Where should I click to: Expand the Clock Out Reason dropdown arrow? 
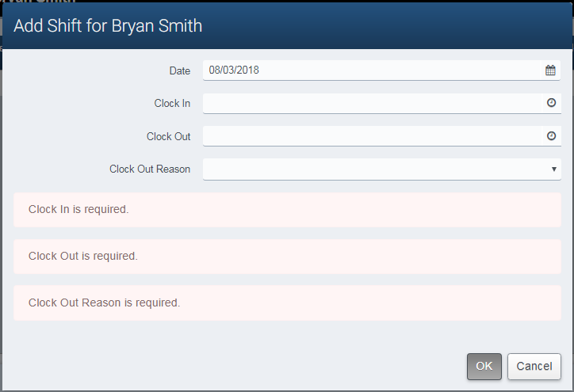tap(553, 169)
